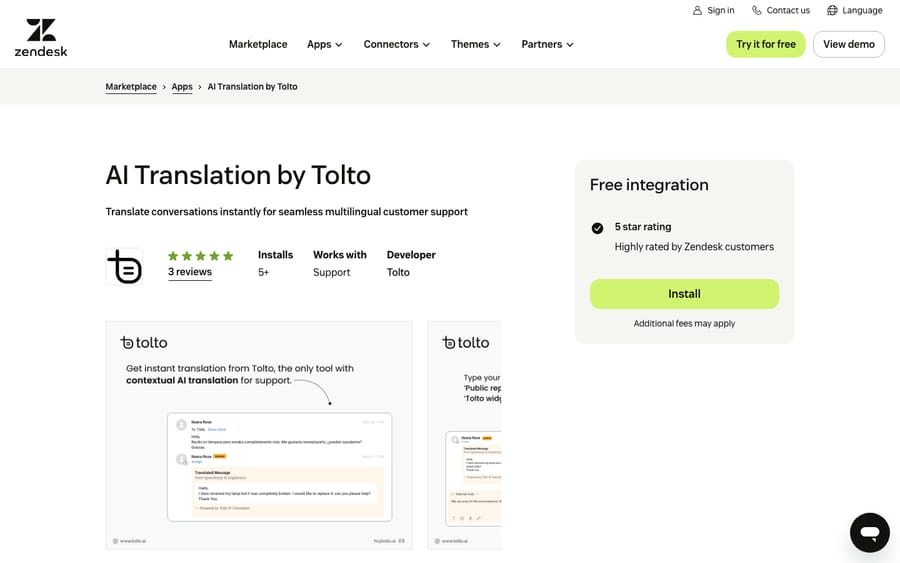Image resolution: width=900 pixels, height=563 pixels.
Task: Open first Tolto screenshot thumbnail
Action: [x=259, y=435]
